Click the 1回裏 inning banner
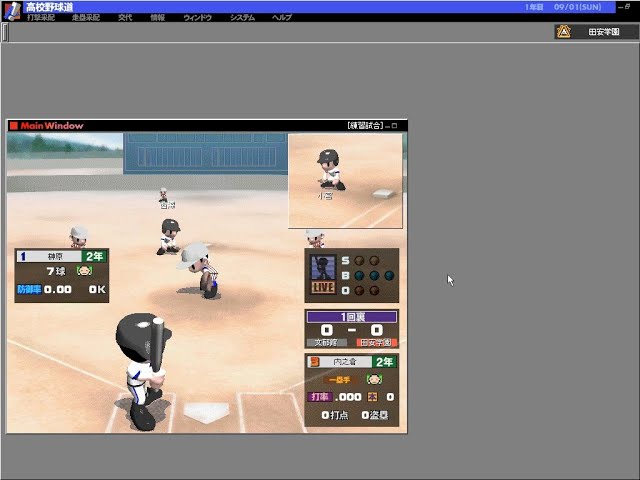The height and width of the screenshot is (480, 640). pos(352,317)
